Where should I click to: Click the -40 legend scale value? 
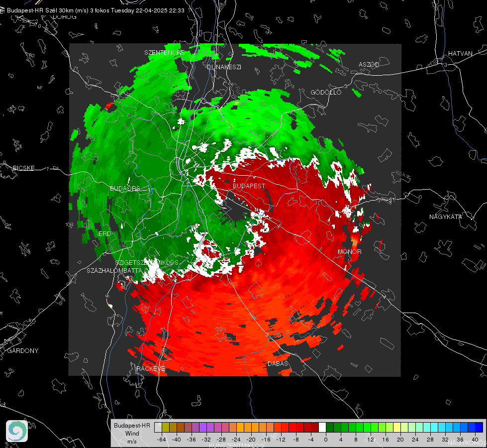177,440
